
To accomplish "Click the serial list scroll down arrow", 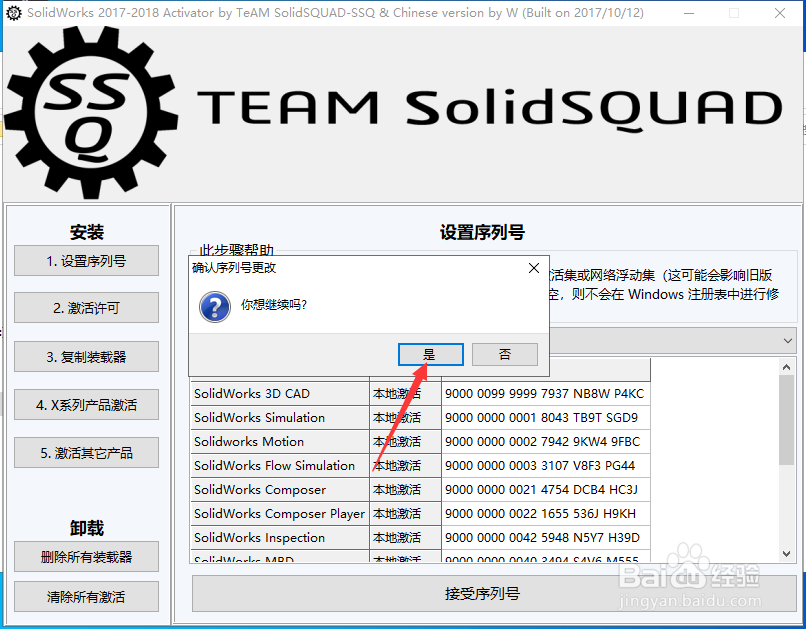I will [x=786, y=553].
